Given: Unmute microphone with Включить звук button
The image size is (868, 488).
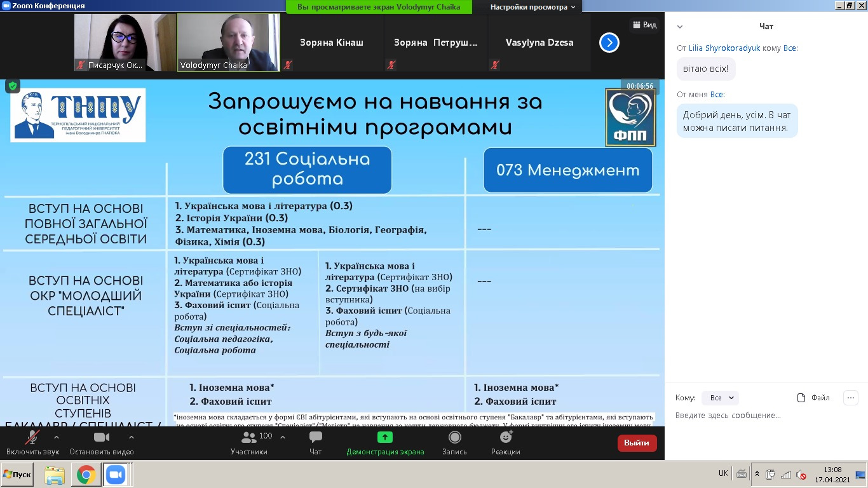Looking at the screenshot, I should tap(32, 442).
